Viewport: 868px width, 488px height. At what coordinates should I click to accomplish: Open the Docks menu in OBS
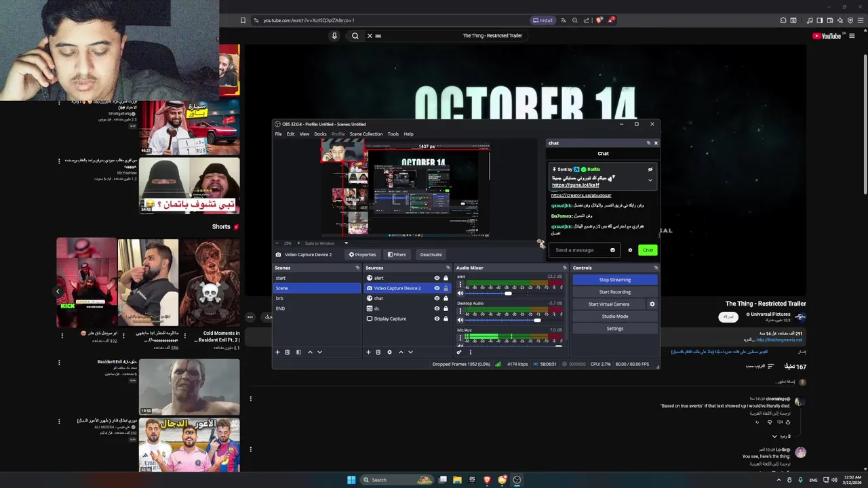point(320,134)
